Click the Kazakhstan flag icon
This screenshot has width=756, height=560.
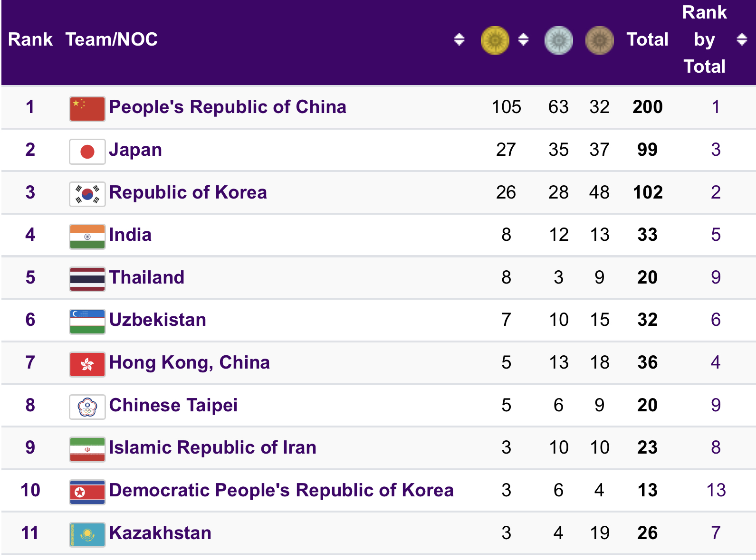(x=87, y=534)
